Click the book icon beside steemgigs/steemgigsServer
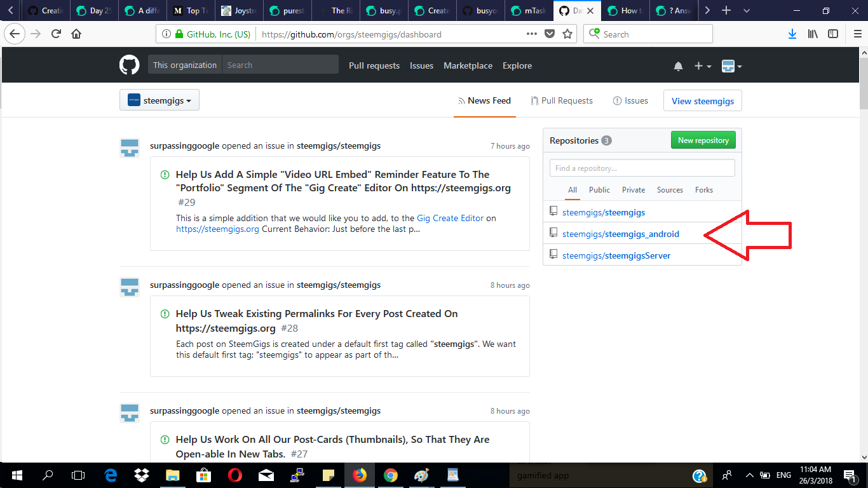The width and height of the screenshot is (868, 488). [553, 255]
